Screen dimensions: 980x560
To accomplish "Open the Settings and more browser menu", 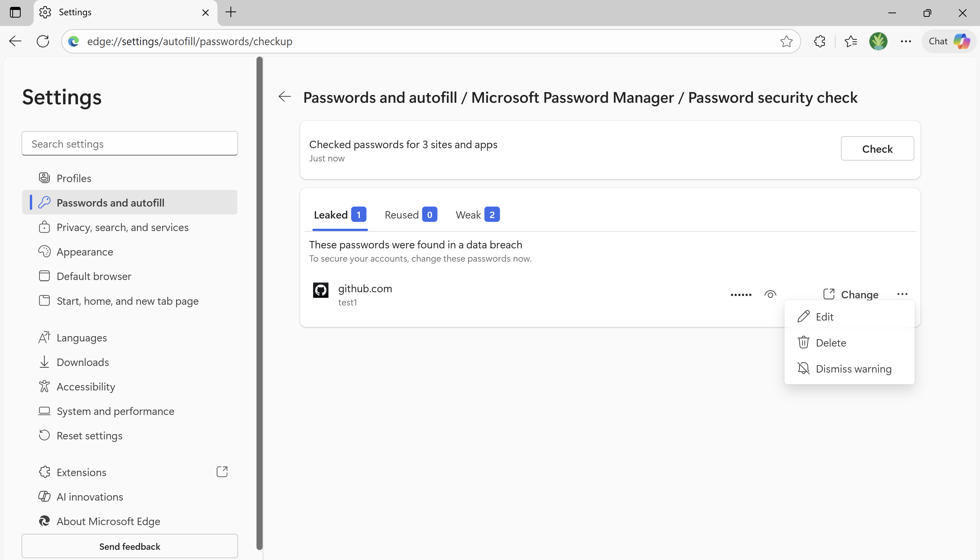I will (906, 41).
